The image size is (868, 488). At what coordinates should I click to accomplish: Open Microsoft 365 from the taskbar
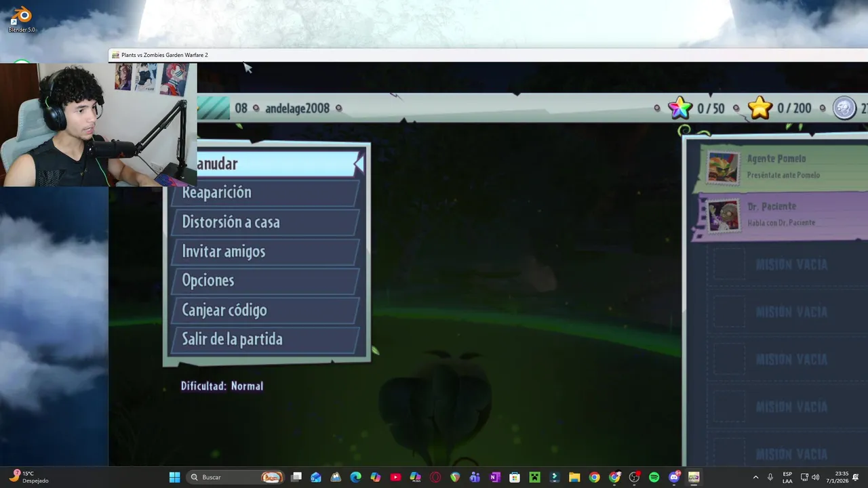(416, 477)
